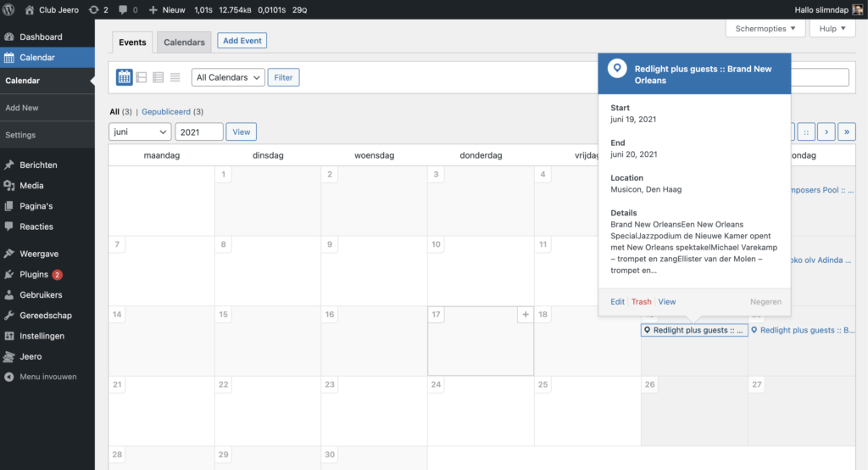
Task: Click the All (3) filter link
Action: click(120, 111)
